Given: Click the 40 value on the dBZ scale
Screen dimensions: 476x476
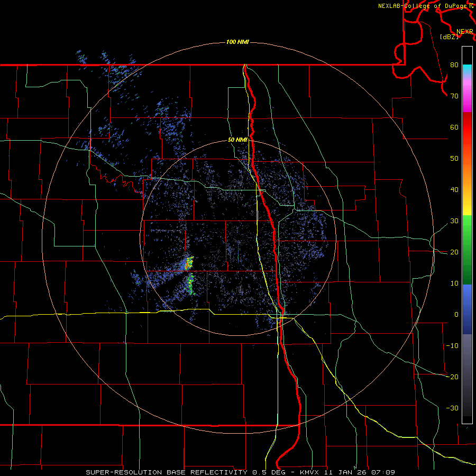Looking at the screenshot, I should click(x=454, y=190).
